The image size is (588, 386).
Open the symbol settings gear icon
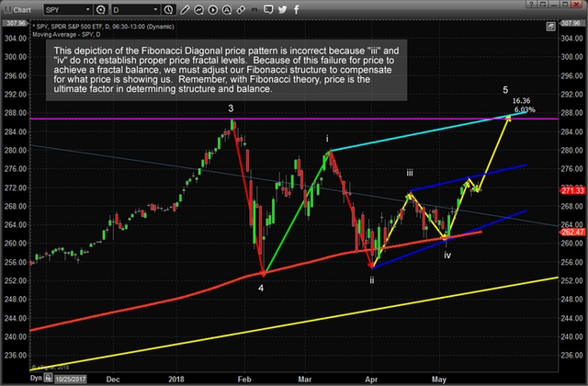click(100, 10)
